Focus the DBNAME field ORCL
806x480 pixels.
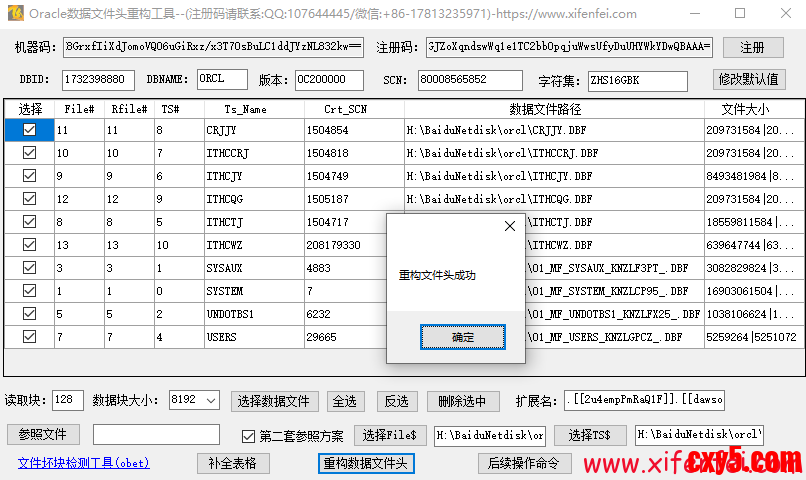tap(223, 79)
